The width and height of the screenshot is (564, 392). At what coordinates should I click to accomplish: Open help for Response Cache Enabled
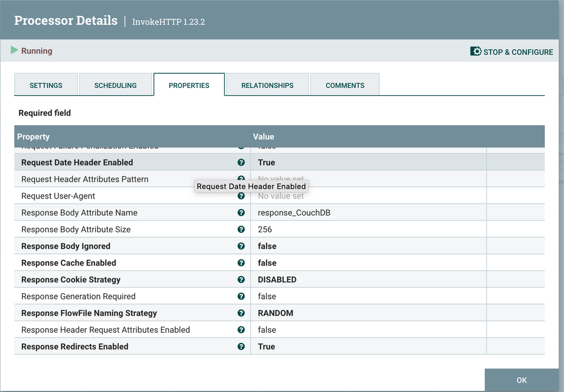click(x=241, y=263)
